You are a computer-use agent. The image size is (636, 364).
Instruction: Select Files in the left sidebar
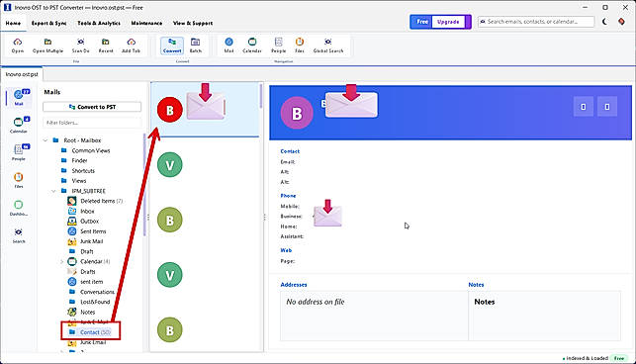click(x=19, y=180)
